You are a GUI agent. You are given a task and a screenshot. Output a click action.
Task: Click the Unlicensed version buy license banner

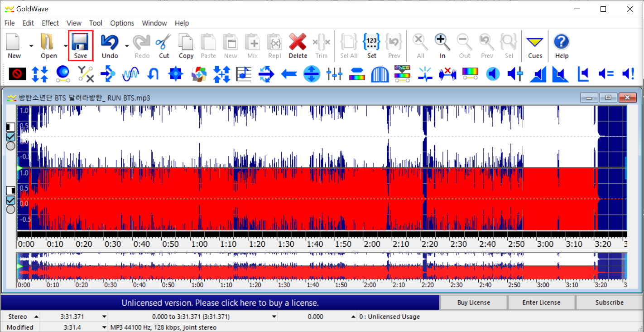(x=220, y=303)
